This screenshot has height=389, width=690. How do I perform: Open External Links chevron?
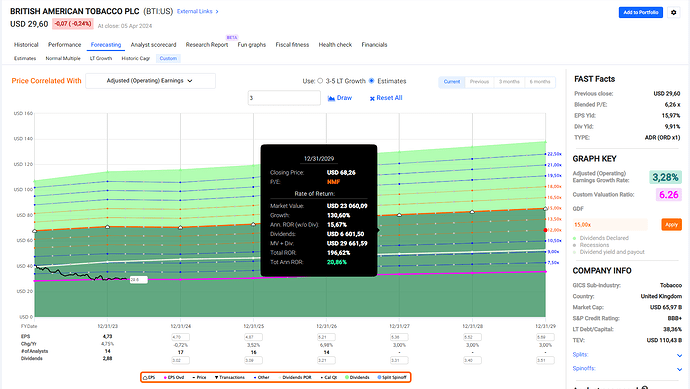coord(217,11)
